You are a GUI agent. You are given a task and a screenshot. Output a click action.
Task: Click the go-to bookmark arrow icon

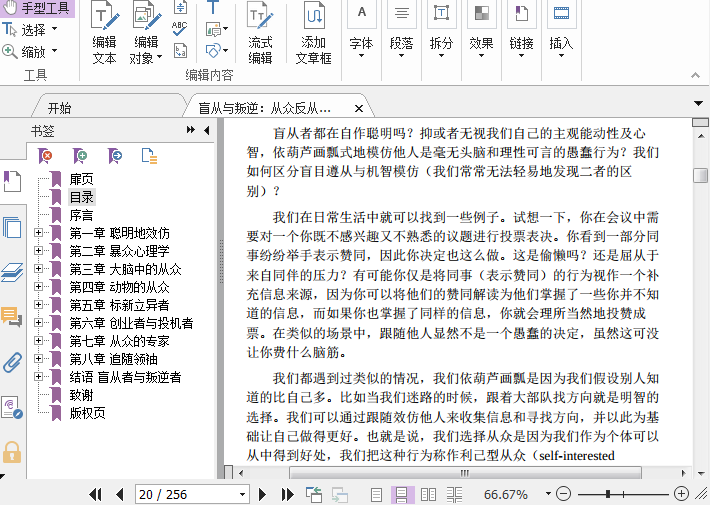click(115, 156)
